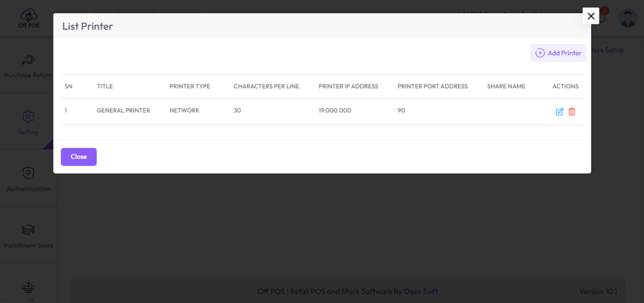Select the GENERAL PRINTER title cell

123,111
